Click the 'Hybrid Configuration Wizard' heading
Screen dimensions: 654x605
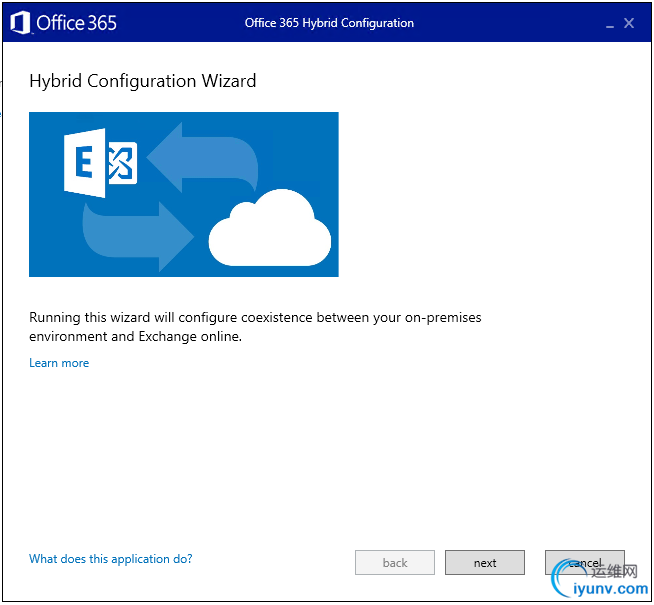[x=143, y=81]
